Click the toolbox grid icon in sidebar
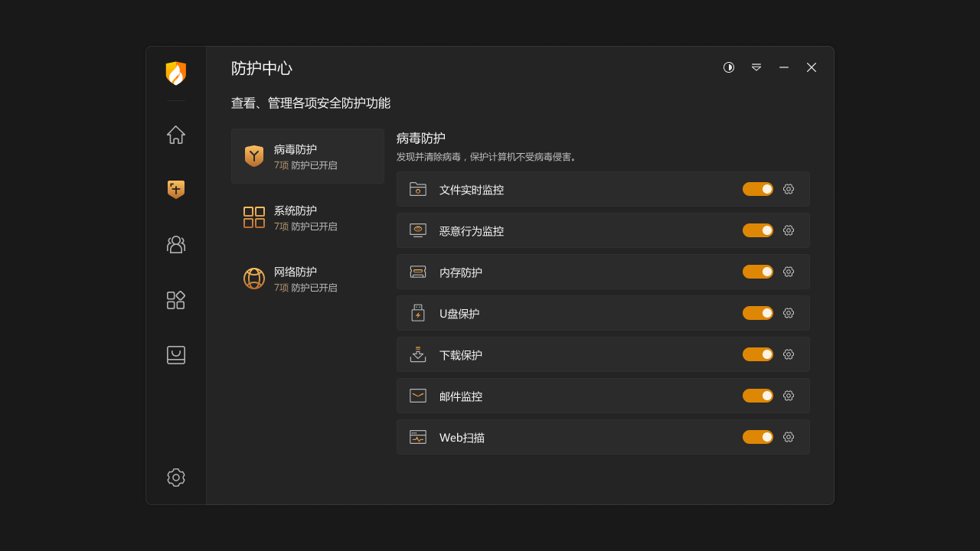Viewport: 980px width, 551px height. 175,300
